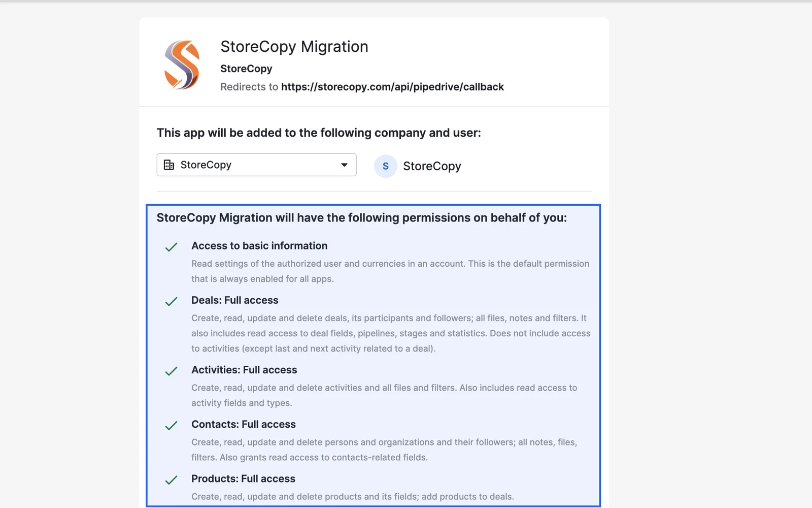Screen dimensions: 812x508
Task: Click the permissions on behalf of you heading
Action: point(362,218)
